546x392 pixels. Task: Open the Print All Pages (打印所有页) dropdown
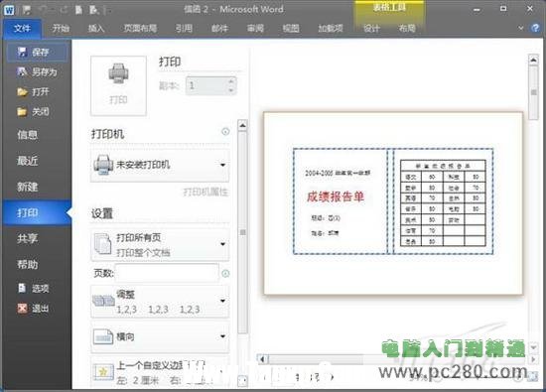point(160,245)
